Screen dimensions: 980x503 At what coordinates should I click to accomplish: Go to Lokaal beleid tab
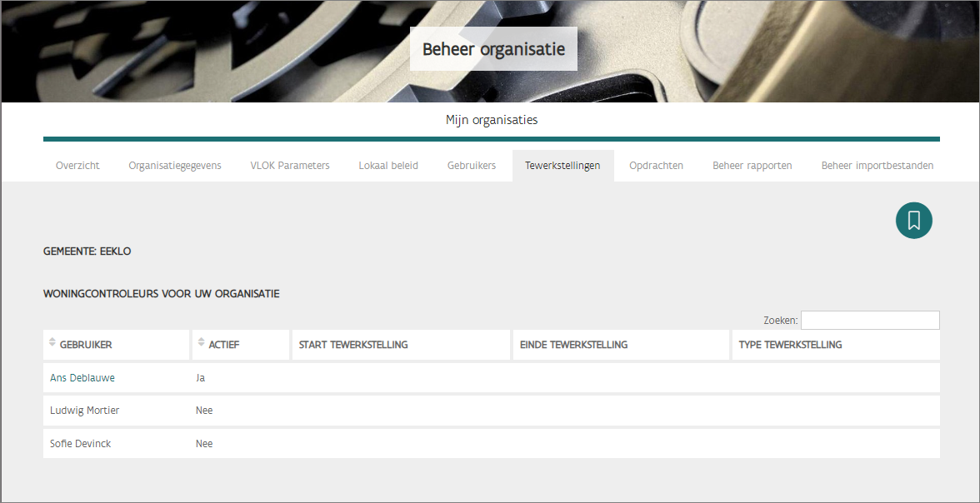(388, 166)
